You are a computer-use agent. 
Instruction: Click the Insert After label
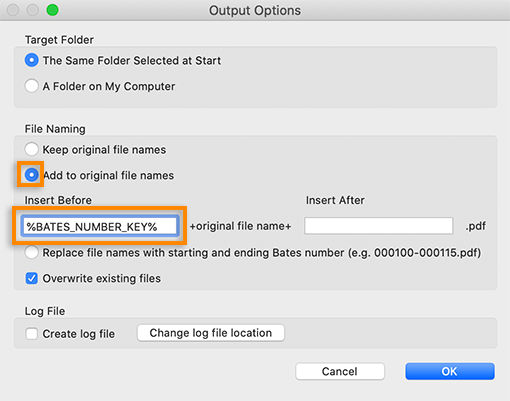pos(335,200)
